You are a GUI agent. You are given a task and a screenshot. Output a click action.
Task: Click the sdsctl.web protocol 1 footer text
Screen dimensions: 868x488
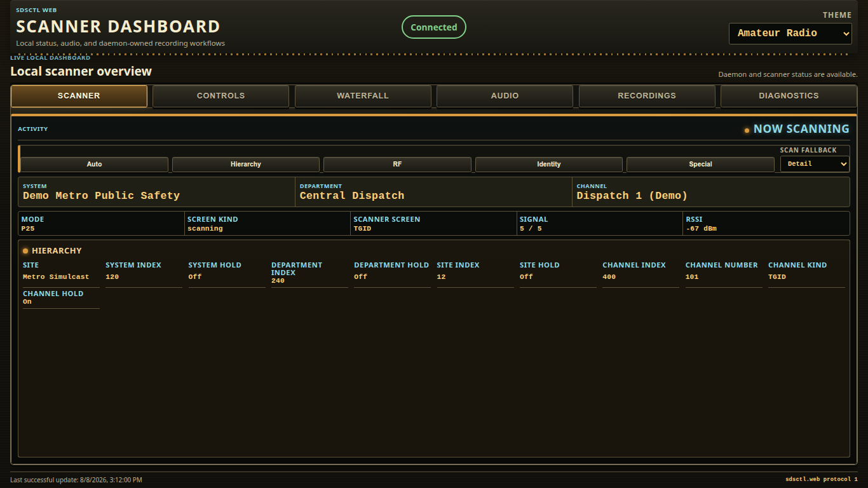(x=822, y=479)
